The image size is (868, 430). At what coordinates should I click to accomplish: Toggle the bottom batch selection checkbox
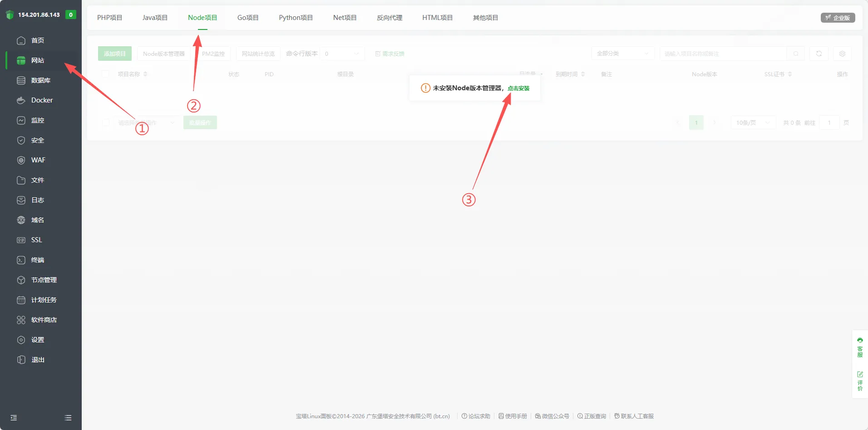pos(106,122)
